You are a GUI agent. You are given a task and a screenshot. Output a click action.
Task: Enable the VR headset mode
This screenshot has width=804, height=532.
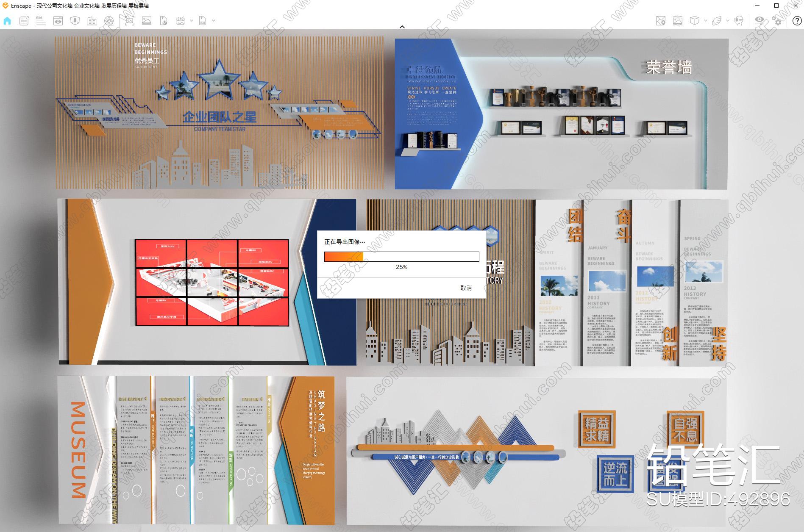[x=739, y=20]
